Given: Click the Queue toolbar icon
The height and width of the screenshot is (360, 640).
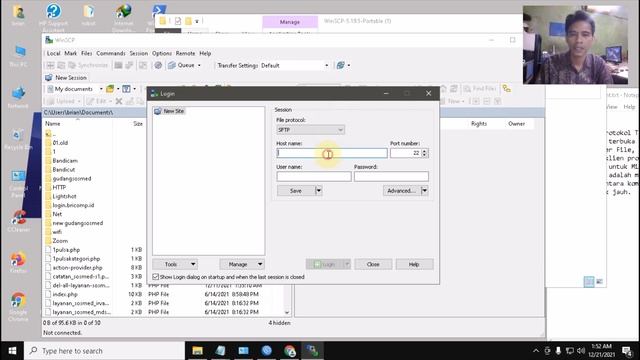Looking at the screenshot, I should 172,65.
